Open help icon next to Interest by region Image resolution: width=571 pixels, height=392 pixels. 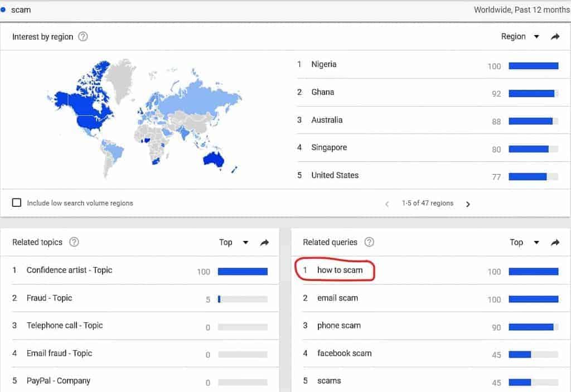pyautogui.click(x=83, y=37)
